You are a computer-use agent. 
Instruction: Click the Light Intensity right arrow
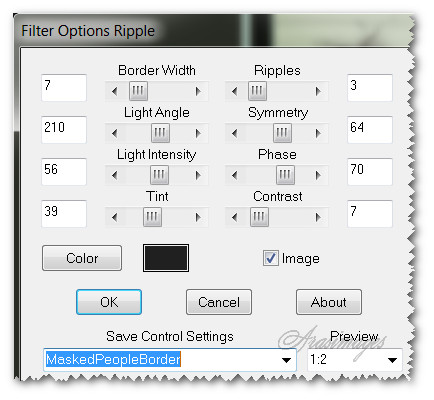point(198,175)
